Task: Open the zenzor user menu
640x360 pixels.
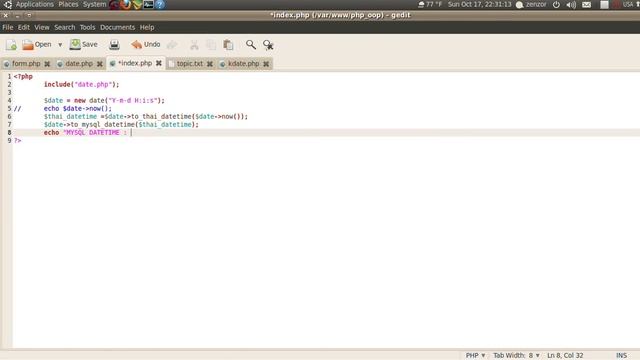Action: point(531,4)
